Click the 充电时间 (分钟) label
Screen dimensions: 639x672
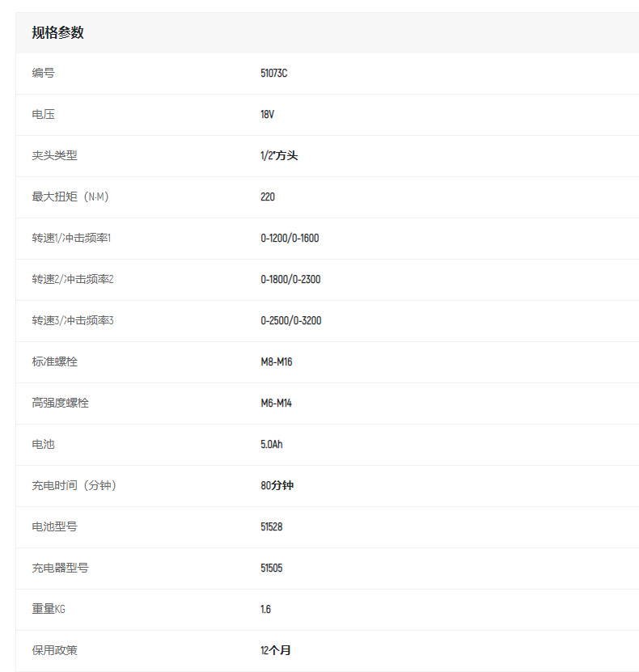[x=80, y=486]
